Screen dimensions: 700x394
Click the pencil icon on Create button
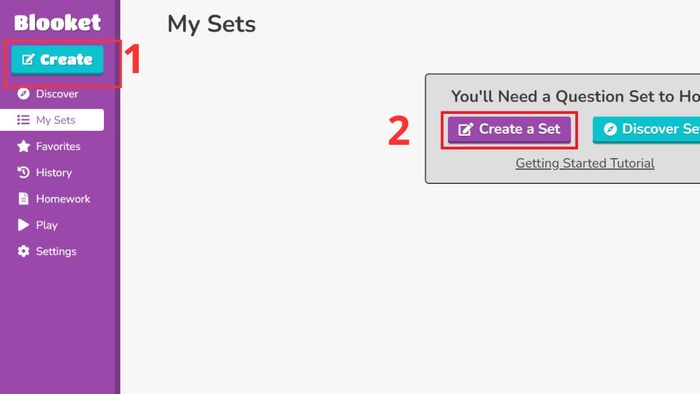(x=28, y=59)
